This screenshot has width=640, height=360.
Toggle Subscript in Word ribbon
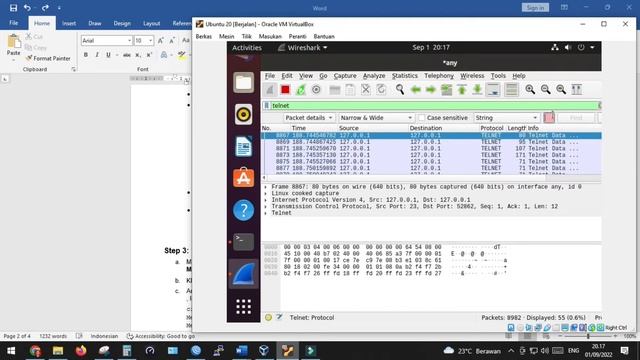click(x=138, y=55)
